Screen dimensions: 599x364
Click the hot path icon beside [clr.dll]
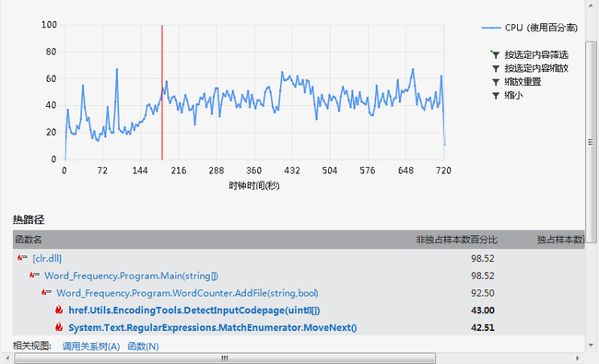point(22,258)
